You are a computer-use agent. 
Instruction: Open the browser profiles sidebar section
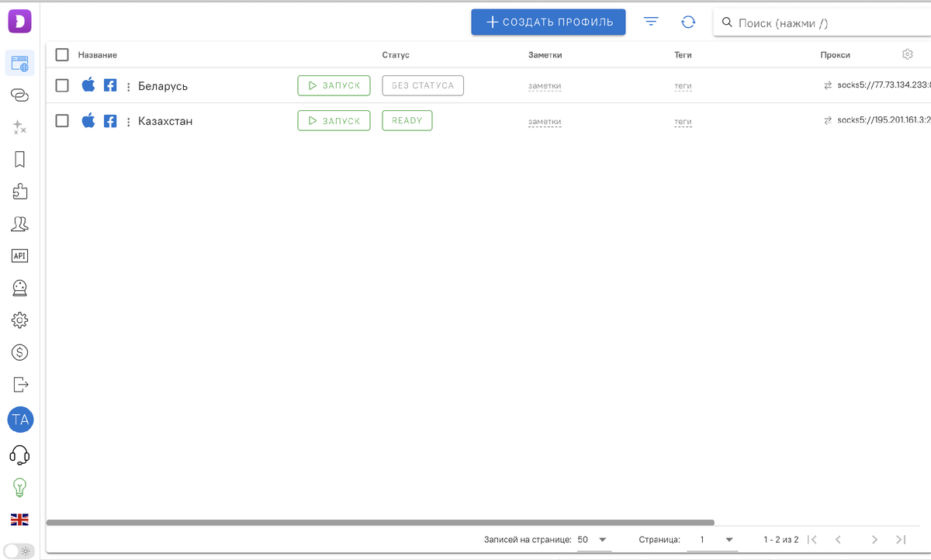(x=19, y=64)
